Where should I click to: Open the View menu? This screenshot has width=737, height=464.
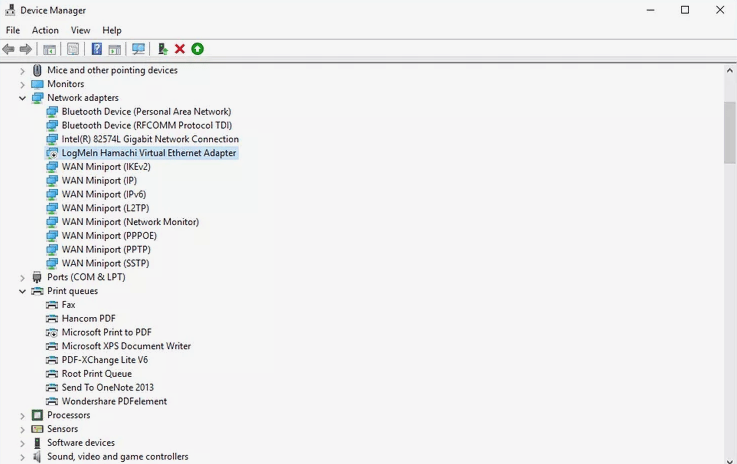click(80, 30)
